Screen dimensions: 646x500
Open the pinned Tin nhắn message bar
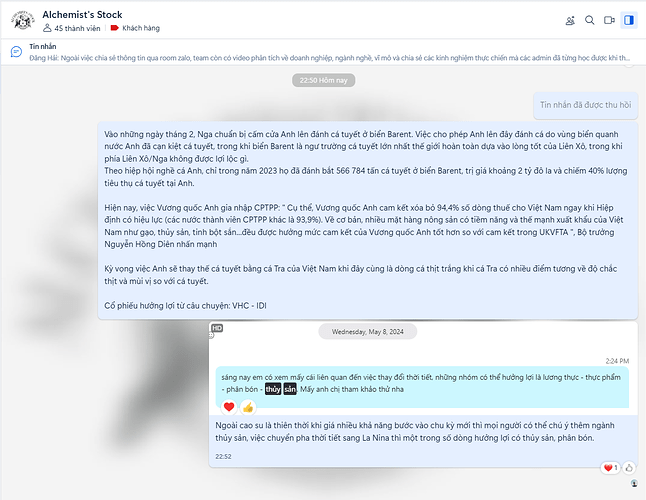coord(323,52)
